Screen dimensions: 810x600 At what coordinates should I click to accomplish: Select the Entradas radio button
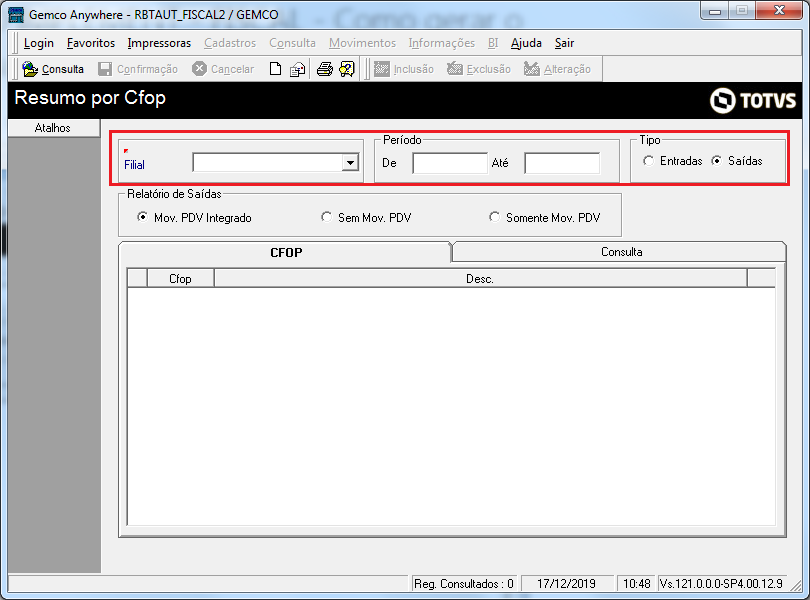point(648,161)
